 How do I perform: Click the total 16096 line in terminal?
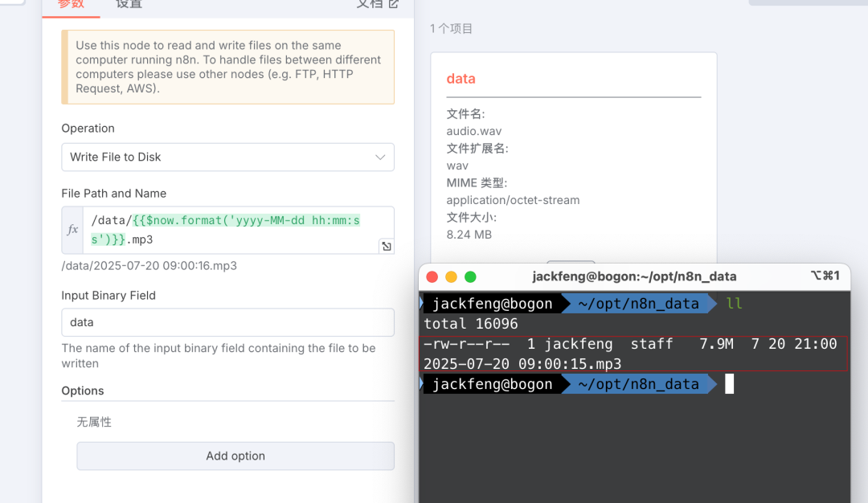[x=470, y=325]
